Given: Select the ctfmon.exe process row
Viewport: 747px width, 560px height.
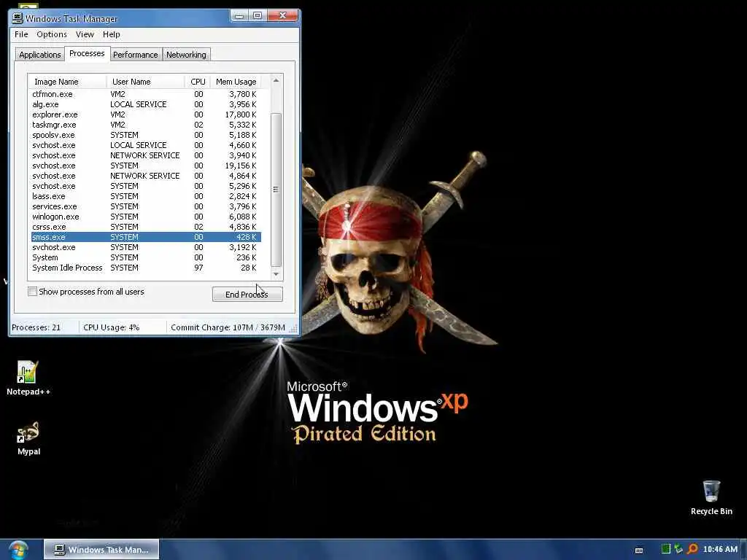Looking at the screenshot, I should (x=146, y=94).
